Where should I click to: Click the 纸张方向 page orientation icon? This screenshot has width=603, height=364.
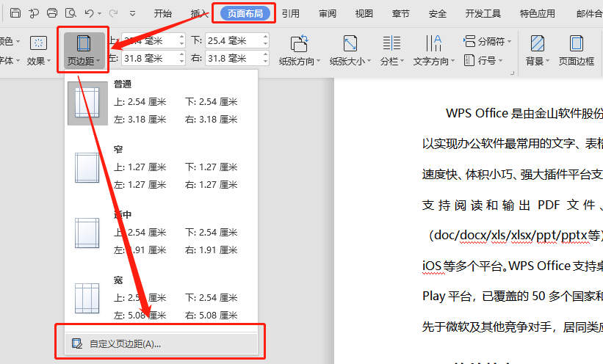pos(299,43)
